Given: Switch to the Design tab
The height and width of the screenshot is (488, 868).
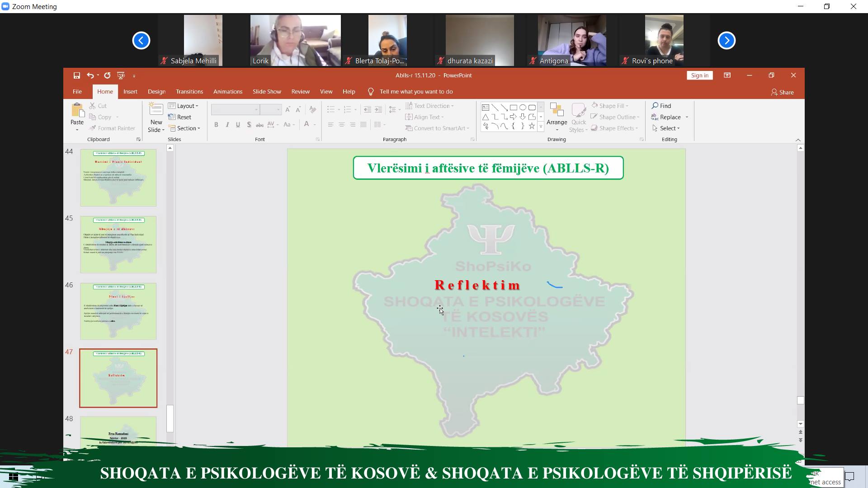Looking at the screenshot, I should tap(156, 92).
